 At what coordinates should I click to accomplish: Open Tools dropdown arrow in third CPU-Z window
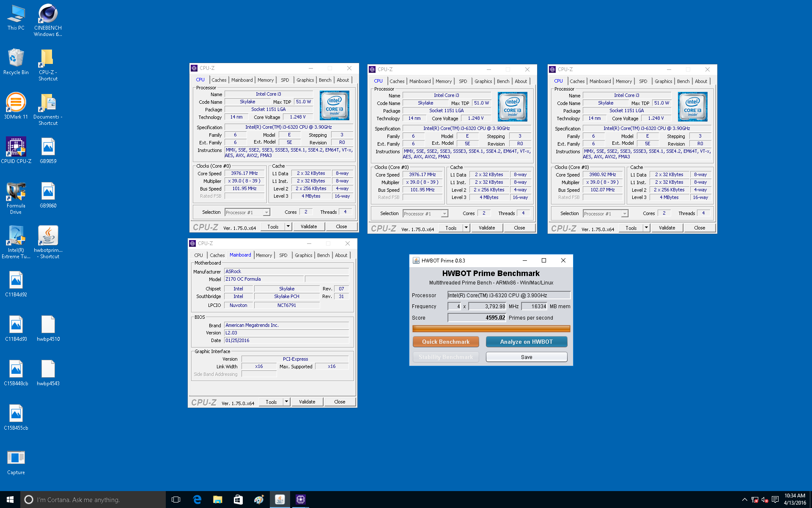646,228
